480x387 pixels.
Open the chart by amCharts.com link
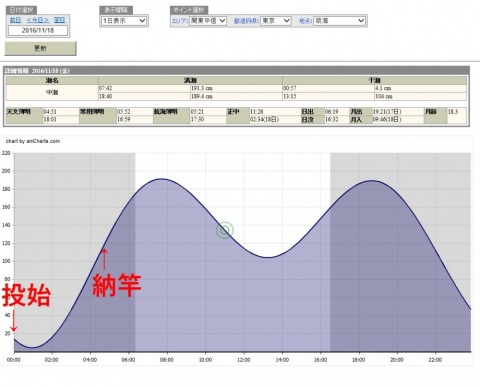pos(33,141)
